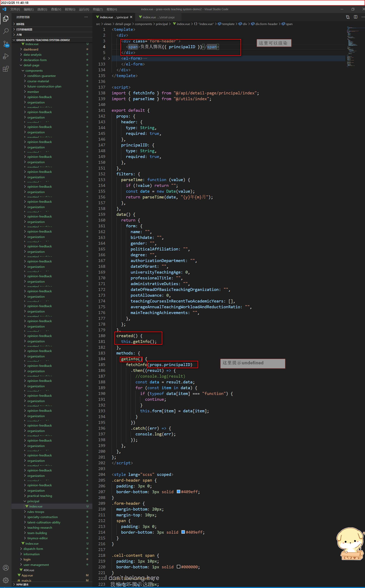
Task: Expand the dashboard folder
Action: pos(52,49)
